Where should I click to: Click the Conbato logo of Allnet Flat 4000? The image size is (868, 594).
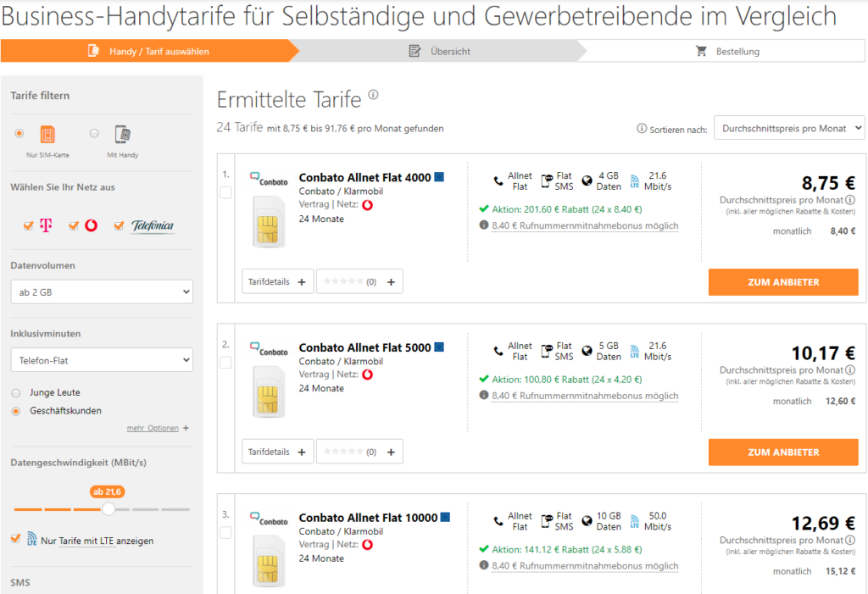click(x=269, y=179)
